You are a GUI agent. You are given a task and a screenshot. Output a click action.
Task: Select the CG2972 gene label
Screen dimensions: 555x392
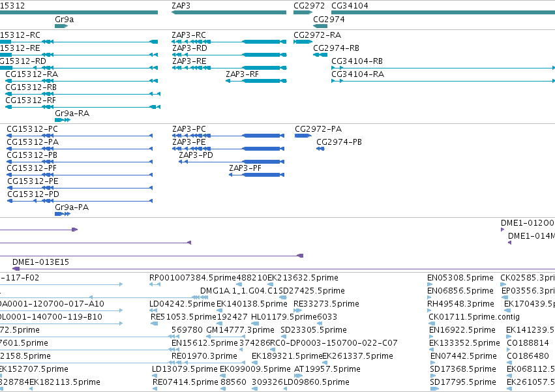pos(309,6)
